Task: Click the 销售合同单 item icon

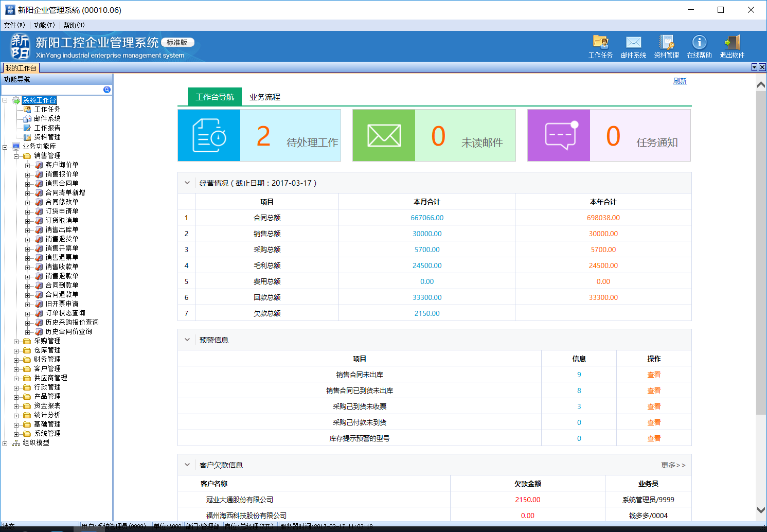Action: pos(39,183)
